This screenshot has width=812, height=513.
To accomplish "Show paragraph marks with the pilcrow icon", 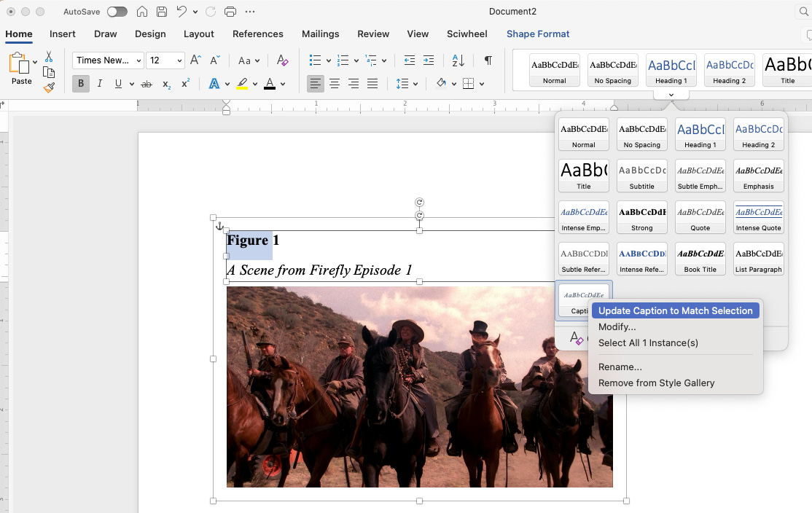I will pos(487,60).
